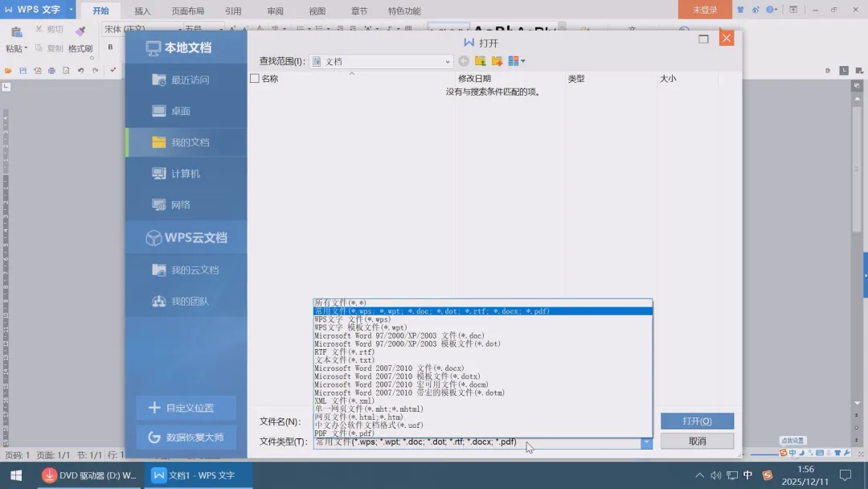The width and height of the screenshot is (868, 489).
Task: Toggle Chinese mode 中 on Sogou input bar
Action: pos(792,453)
